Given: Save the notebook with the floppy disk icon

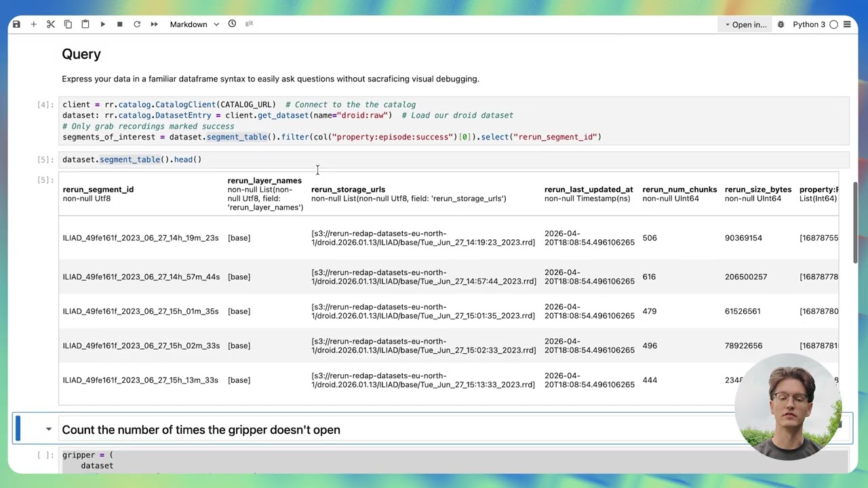Looking at the screenshot, I should coord(16,24).
